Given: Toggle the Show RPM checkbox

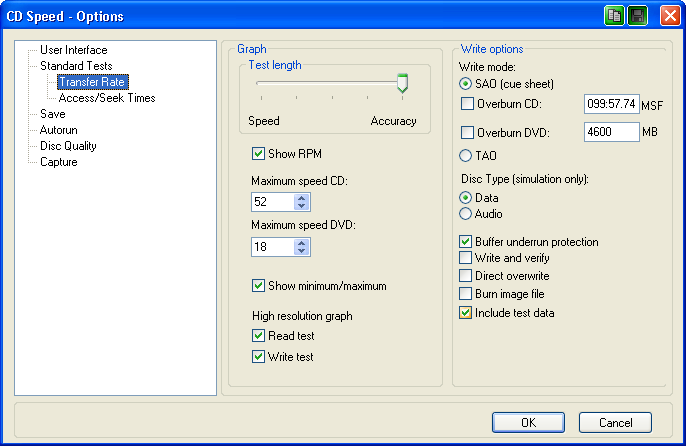Looking at the screenshot, I should coord(259,154).
